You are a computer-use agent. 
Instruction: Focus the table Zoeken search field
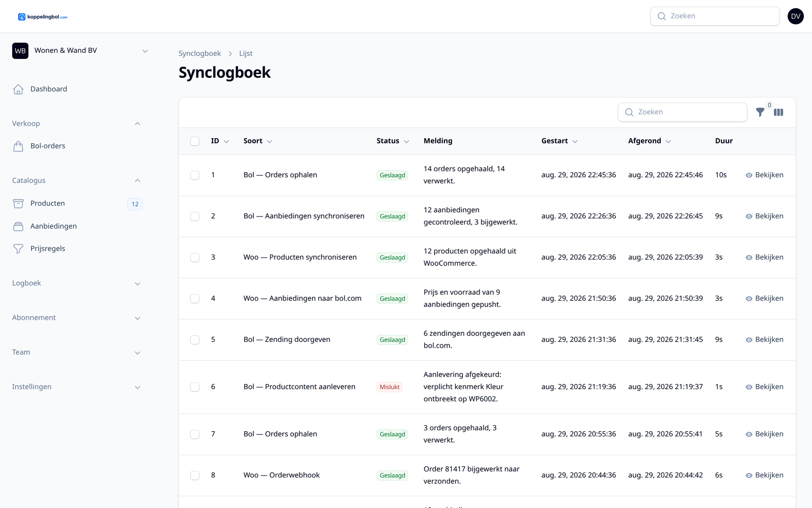[682, 112]
